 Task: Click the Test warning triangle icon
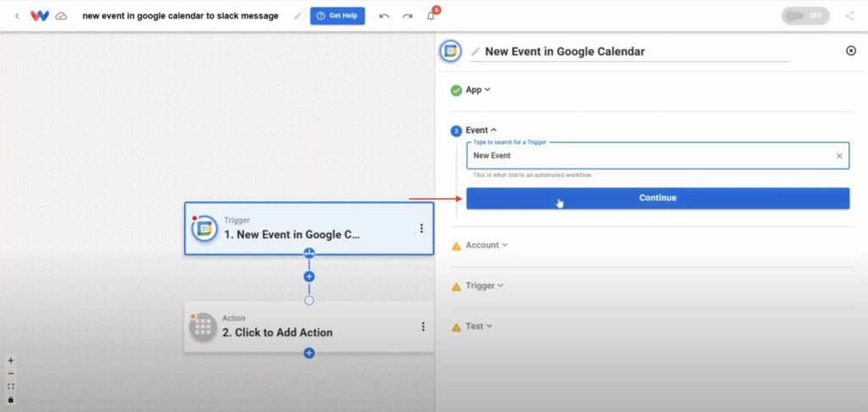point(456,327)
